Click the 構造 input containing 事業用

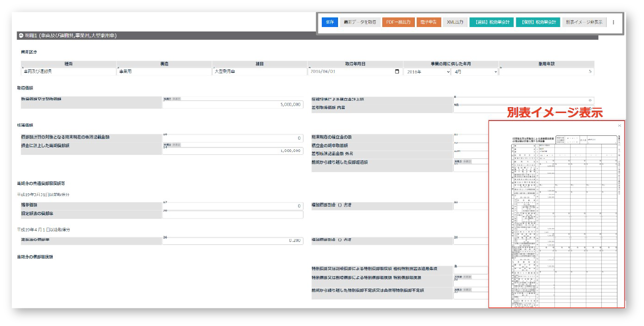[x=164, y=72]
